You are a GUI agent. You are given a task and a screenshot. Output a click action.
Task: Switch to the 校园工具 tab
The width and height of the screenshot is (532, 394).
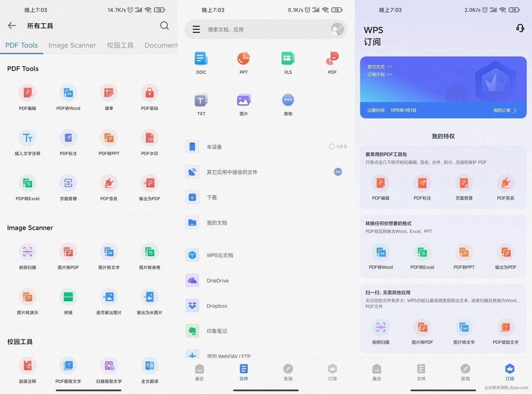tap(120, 45)
